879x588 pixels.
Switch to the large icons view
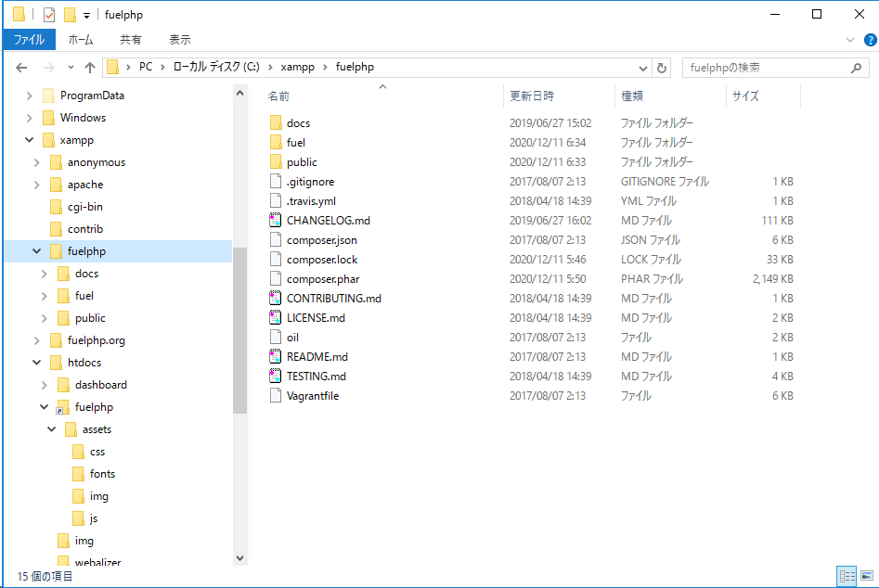click(x=867, y=576)
